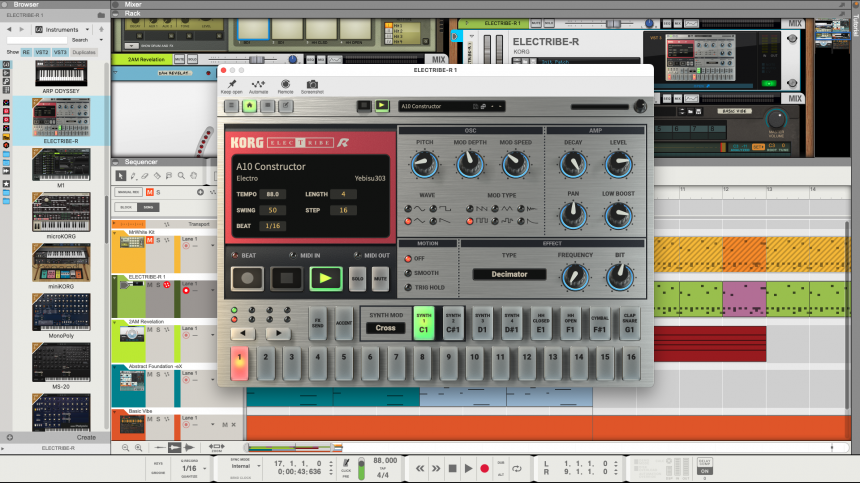860x483 pixels.
Task: Select the sequencer eraser tool
Action: [145, 176]
